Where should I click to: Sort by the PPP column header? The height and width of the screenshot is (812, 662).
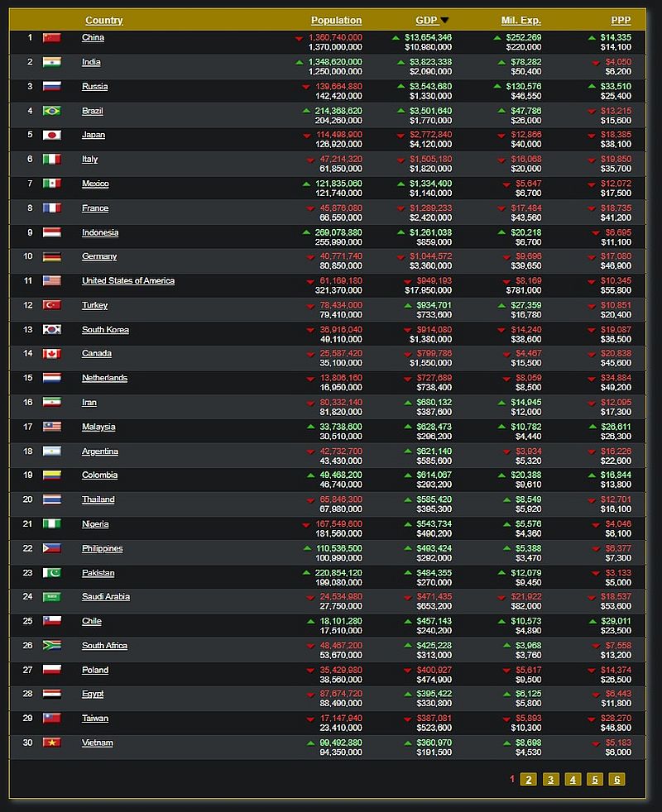point(621,21)
